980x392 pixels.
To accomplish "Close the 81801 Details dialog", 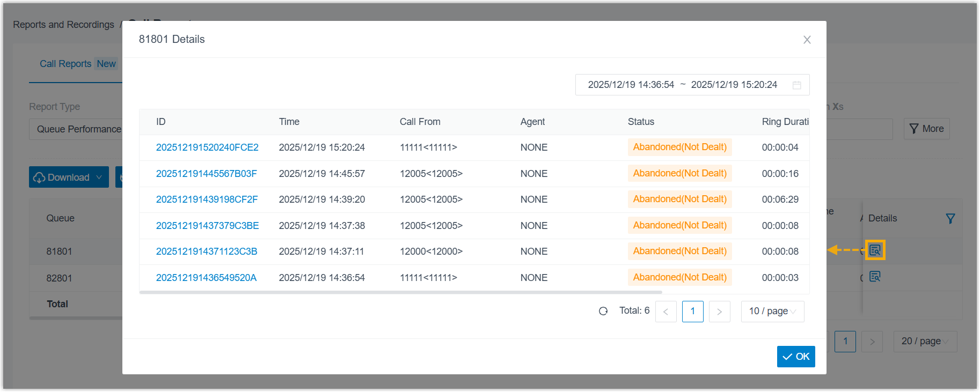I will 807,40.
